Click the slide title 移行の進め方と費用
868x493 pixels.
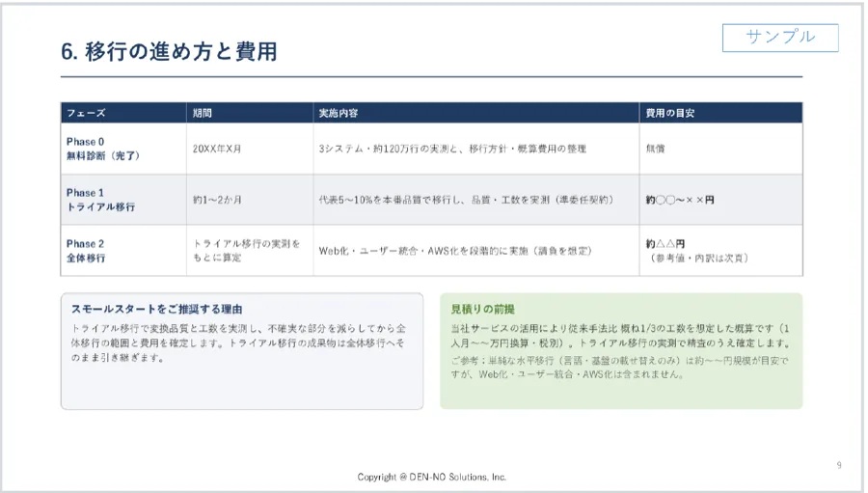169,51
